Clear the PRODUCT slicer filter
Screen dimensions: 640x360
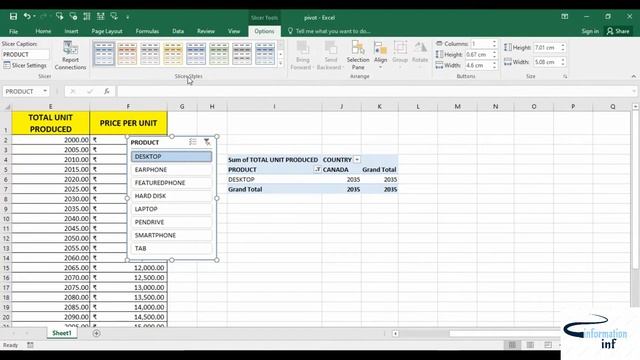point(207,142)
